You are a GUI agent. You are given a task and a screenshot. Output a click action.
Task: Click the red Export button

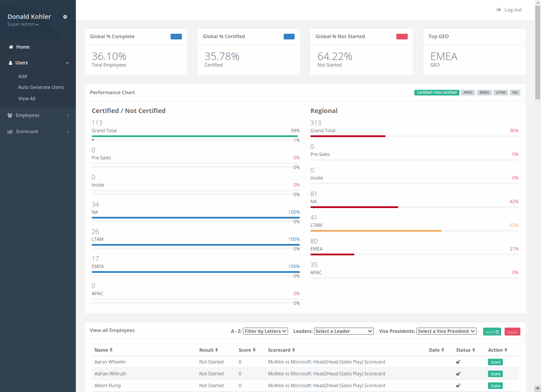tap(513, 332)
